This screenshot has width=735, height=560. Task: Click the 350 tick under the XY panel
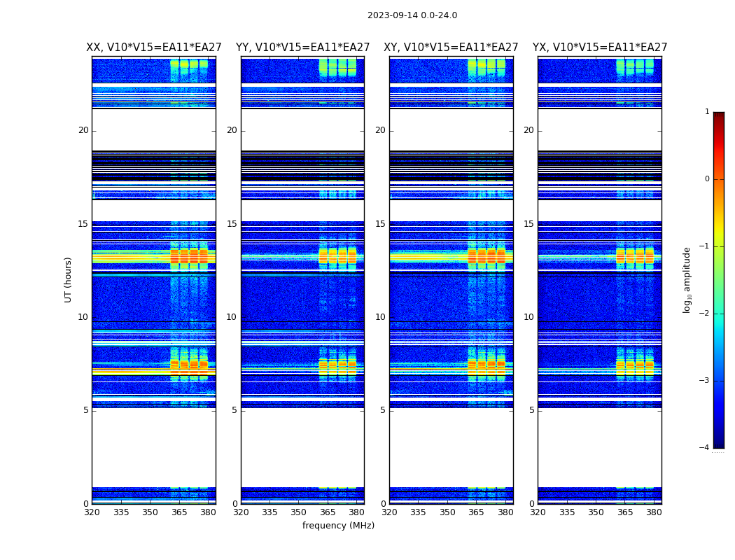click(x=447, y=512)
